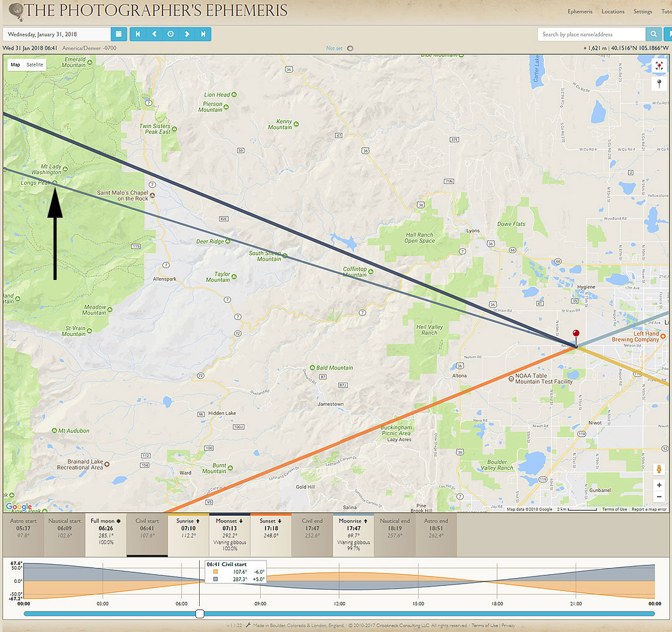Click the Lyons town label on map
The image size is (672, 632).
[x=473, y=231]
